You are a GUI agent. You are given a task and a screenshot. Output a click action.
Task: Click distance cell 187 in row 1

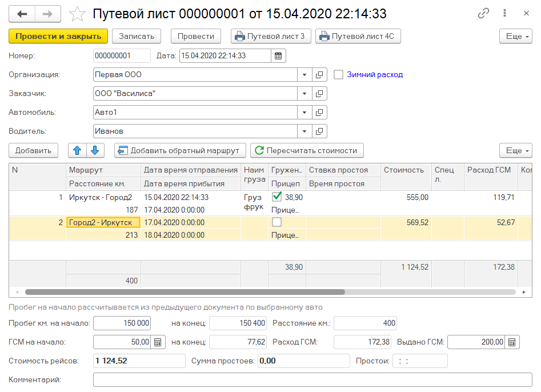(x=103, y=210)
